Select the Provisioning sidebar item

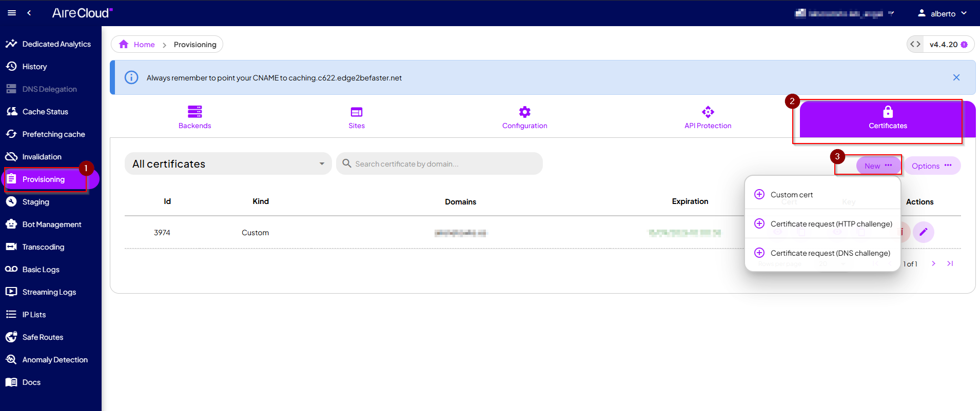50,179
